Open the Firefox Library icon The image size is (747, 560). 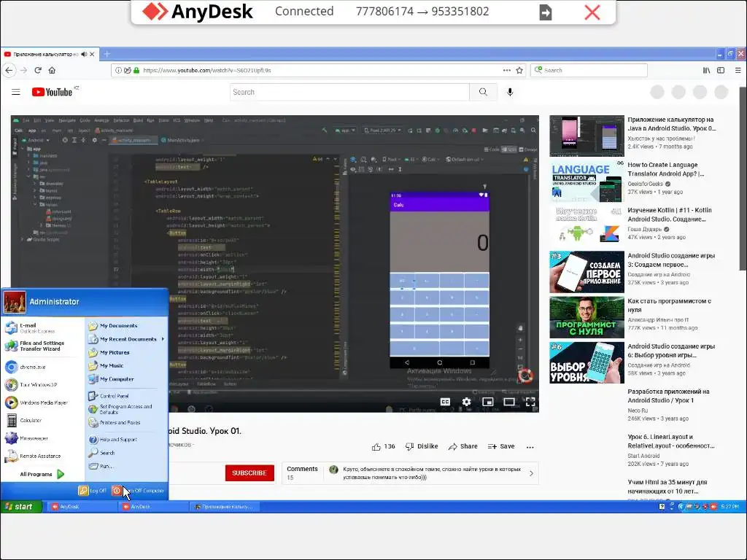(706, 70)
